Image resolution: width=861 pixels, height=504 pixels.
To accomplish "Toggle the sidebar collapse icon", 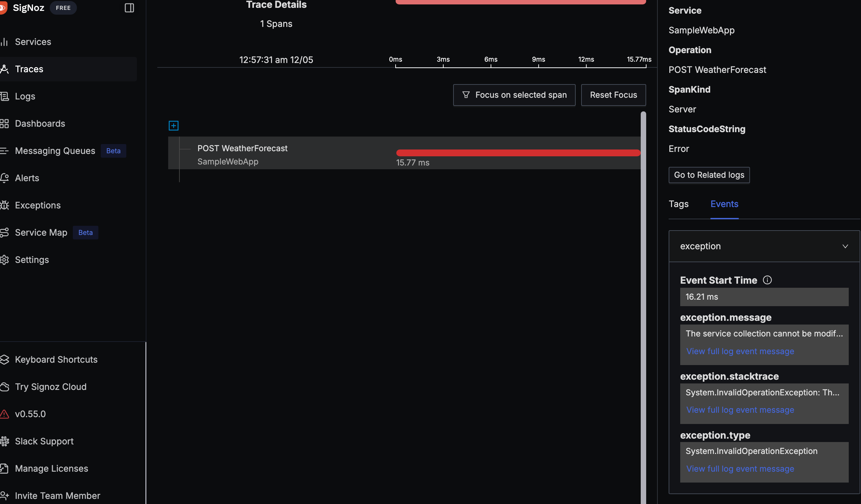I will (x=129, y=8).
